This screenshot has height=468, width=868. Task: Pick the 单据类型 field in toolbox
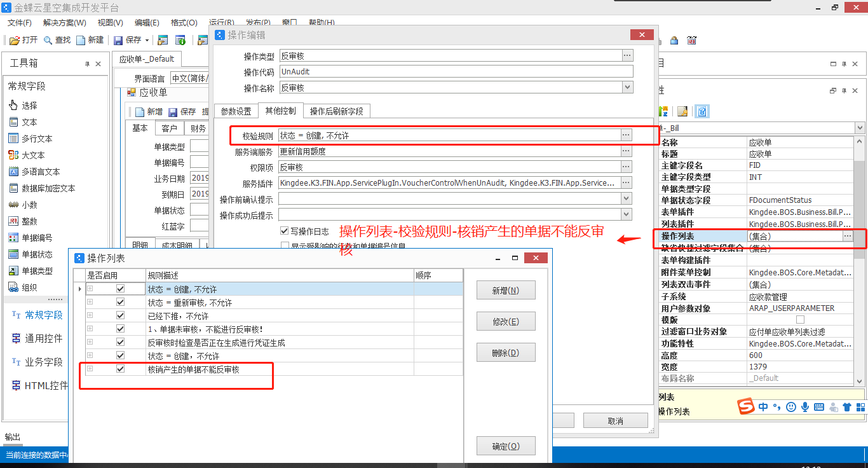(x=31, y=271)
